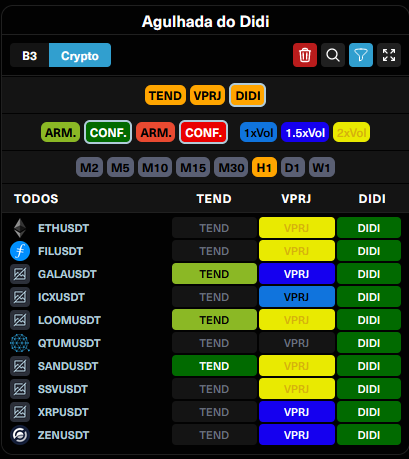Switch to the B3 tab
Image resolution: width=409 pixels, height=459 pixels.
point(29,55)
